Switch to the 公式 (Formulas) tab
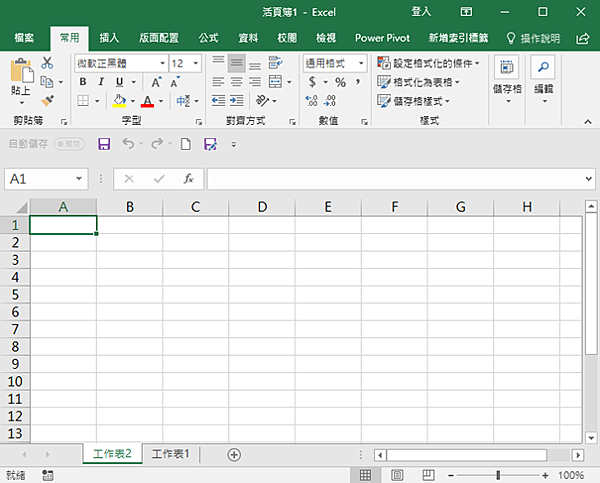This screenshot has height=483, width=600. point(208,38)
